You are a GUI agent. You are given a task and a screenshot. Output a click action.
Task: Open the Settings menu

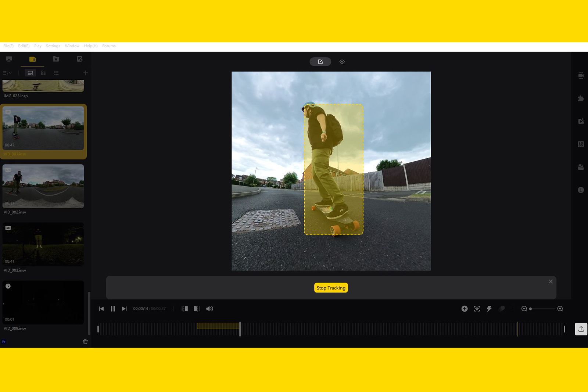(53, 46)
